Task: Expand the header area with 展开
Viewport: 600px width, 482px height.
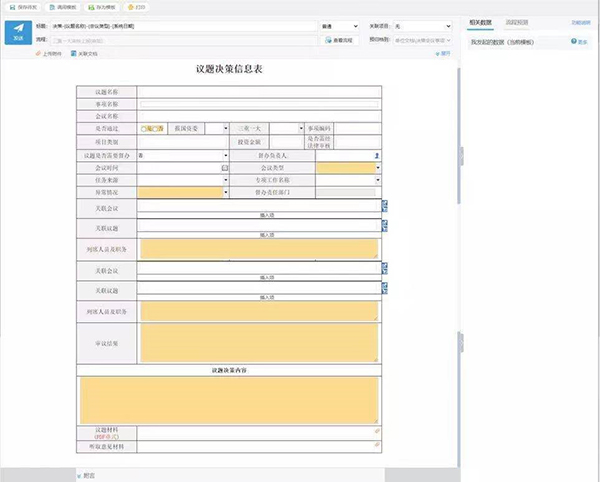Action: pos(443,54)
